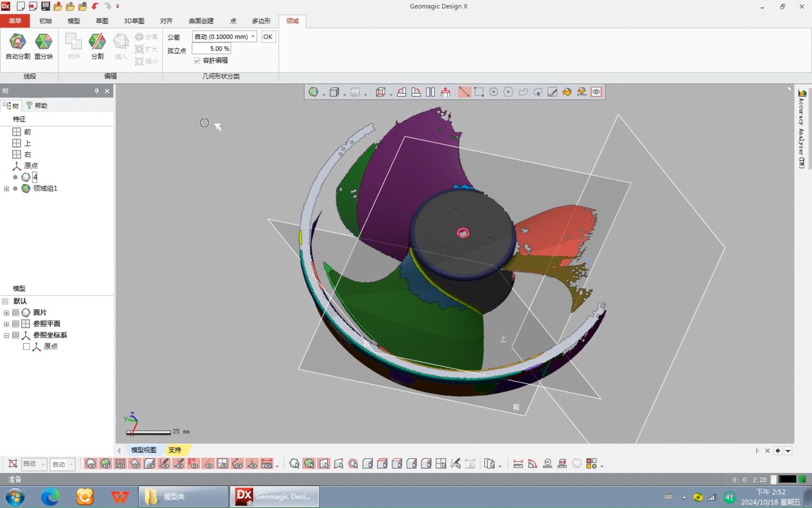Click the OK button to confirm classification
812x508 pixels.
(268, 36)
